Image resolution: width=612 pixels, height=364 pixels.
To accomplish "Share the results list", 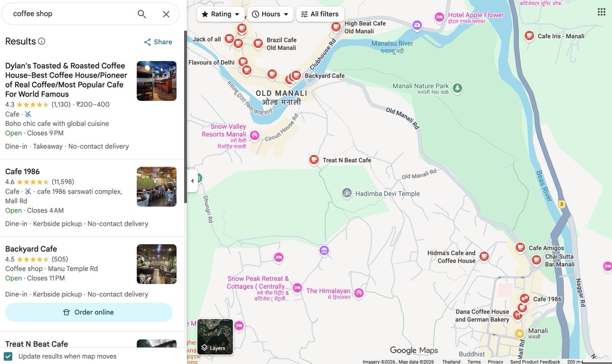I will tap(158, 42).
